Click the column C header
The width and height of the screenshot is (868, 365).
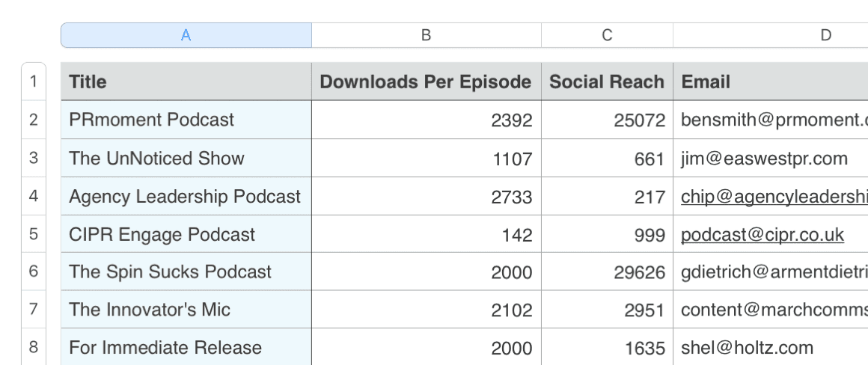coord(607,35)
